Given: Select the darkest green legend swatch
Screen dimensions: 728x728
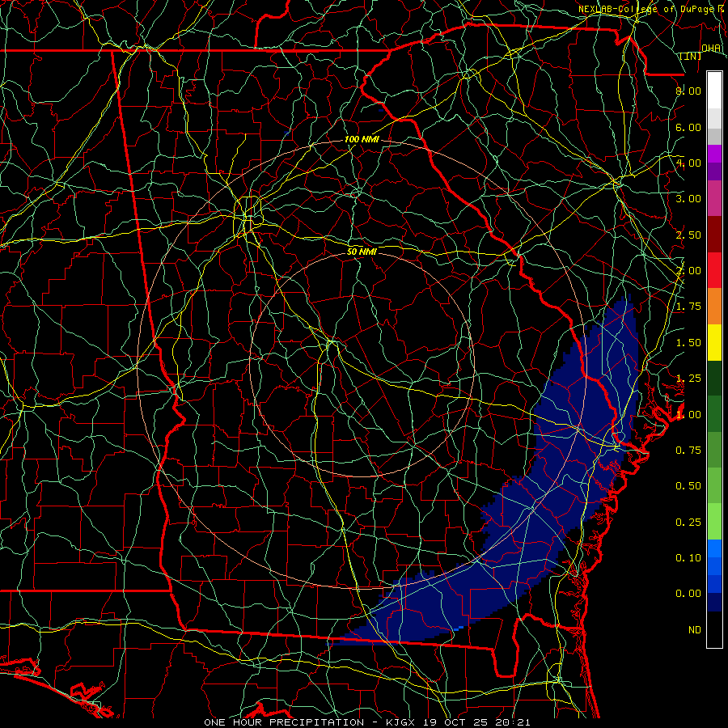Looking at the screenshot, I should 714,379.
